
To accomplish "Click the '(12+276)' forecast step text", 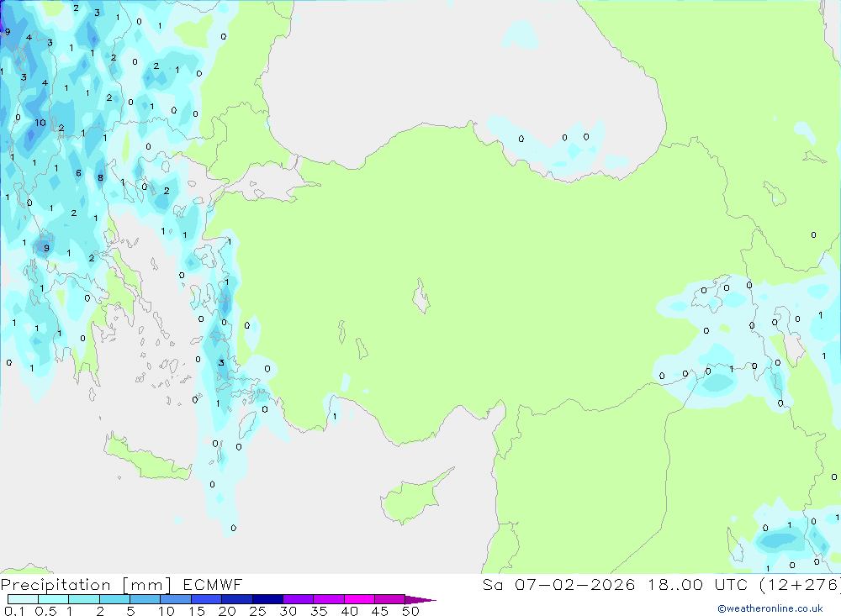I will [800, 585].
